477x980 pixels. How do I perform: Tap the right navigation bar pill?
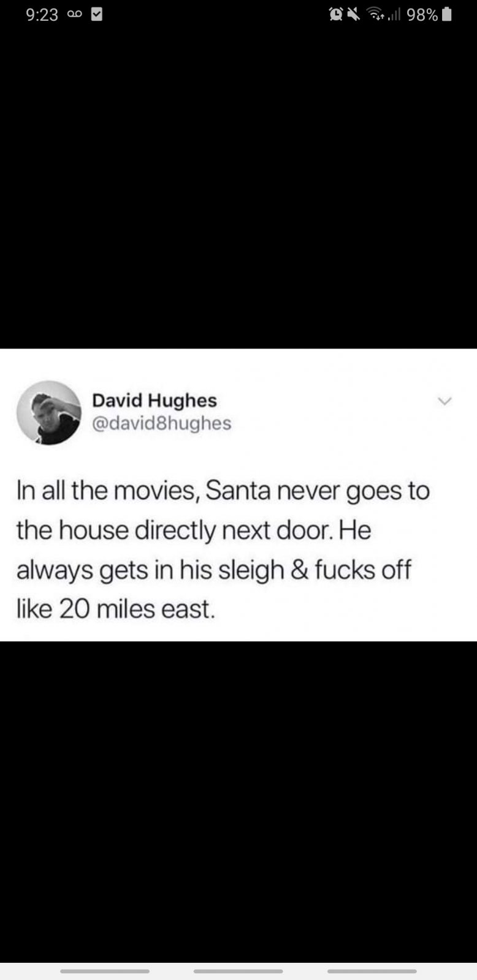tap(372, 971)
